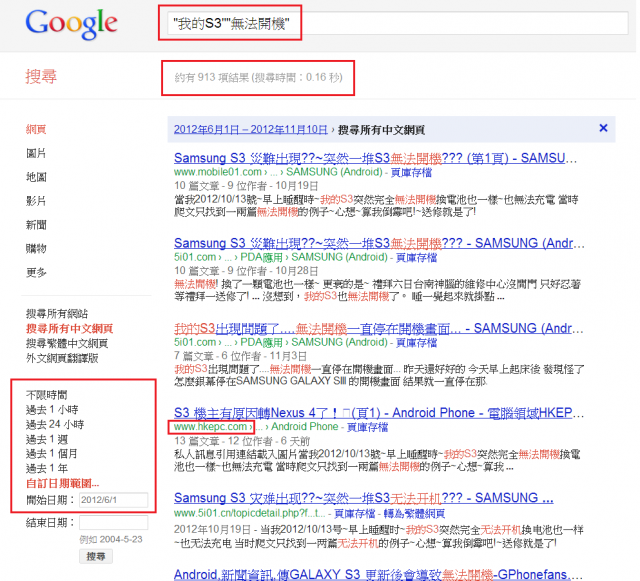Screen dimensions: 640x581
Task: Select 過去 1 週 time filter
Action: click(x=47, y=439)
